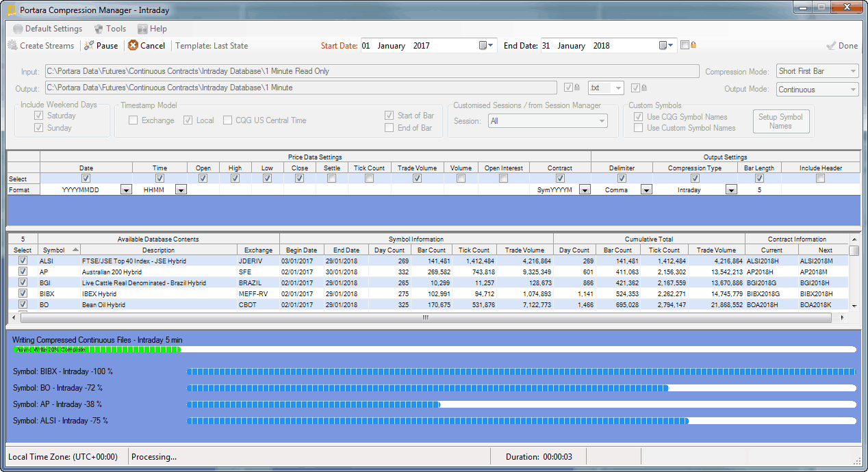Tick the Open Interest select checkbox
The height and width of the screenshot is (472, 868).
(503, 179)
